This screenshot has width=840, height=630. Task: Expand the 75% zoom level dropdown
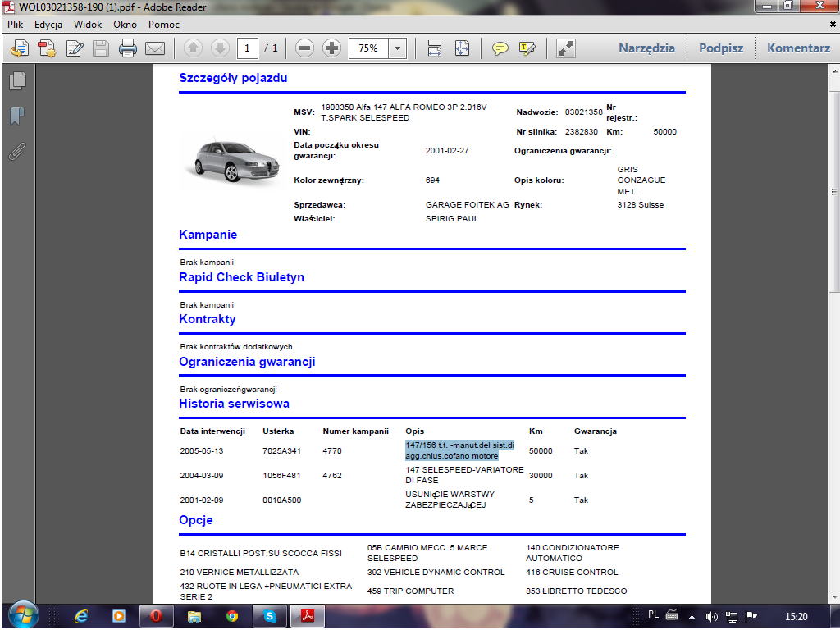click(398, 48)
